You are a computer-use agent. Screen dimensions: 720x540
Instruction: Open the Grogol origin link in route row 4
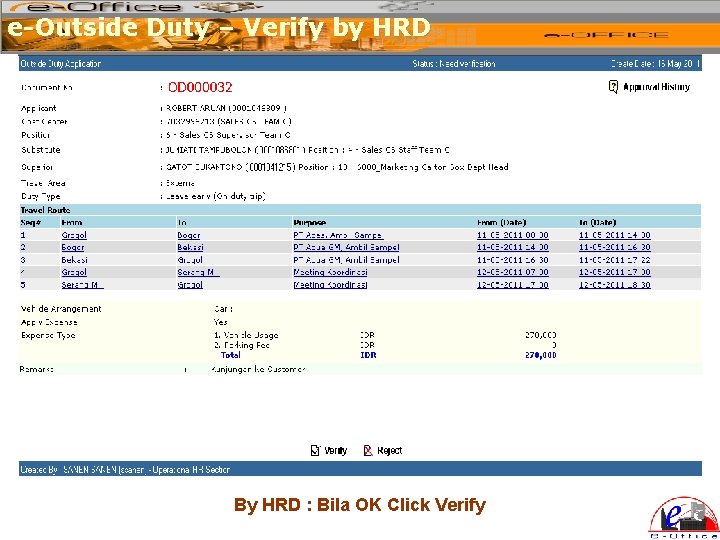74,272
